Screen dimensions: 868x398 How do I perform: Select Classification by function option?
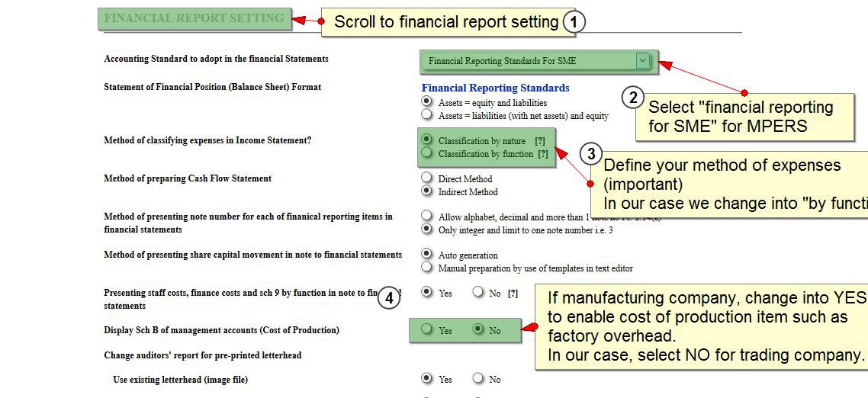pos(426,152)
